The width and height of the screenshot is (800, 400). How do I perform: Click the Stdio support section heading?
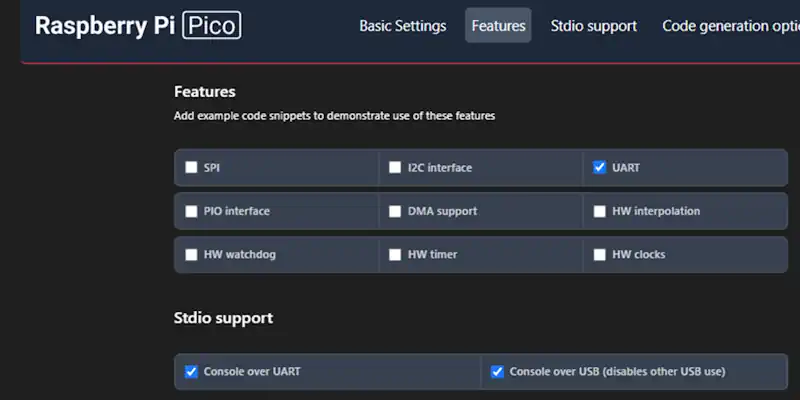[x=223, y=318]
